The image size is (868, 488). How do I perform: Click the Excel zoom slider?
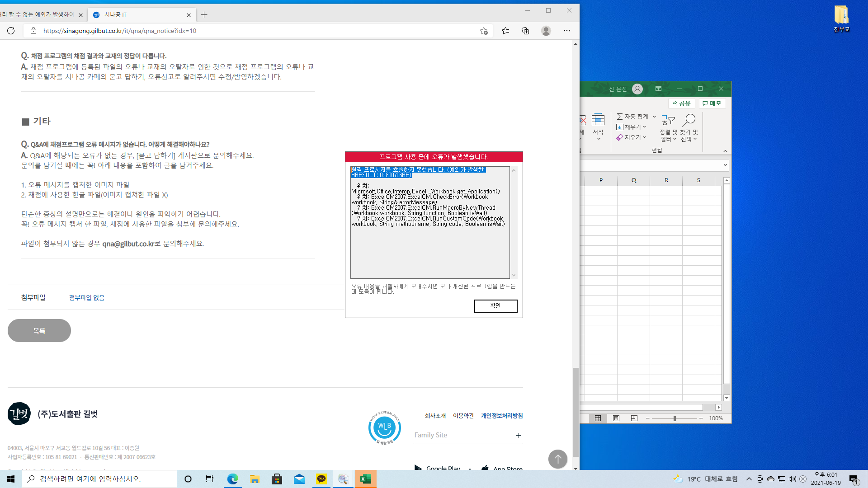coord(675,418)
